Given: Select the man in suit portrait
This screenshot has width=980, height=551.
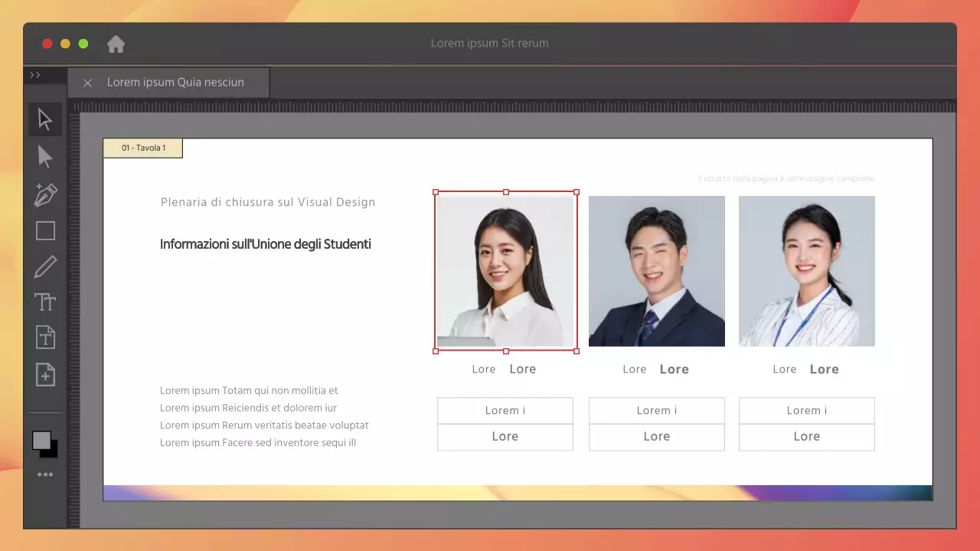Looking at the screenshot, I should click(656, 271).
